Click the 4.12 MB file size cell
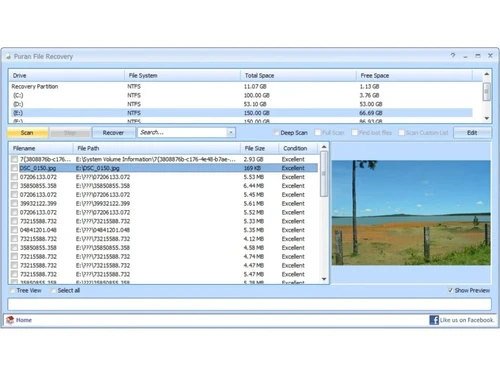 pyautogui.click(x=254, y=239)
